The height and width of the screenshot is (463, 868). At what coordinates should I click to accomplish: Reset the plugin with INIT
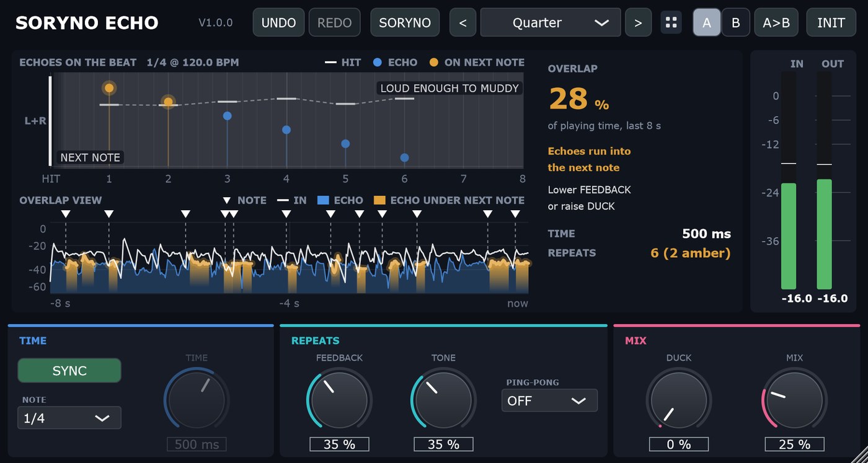pos(831,23)
